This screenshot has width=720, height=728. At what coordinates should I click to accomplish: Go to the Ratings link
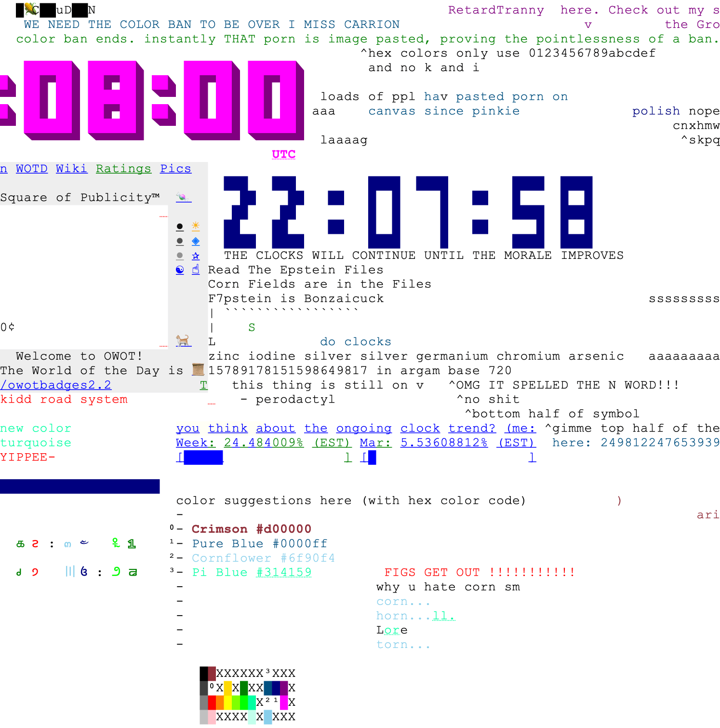pos(123,169)
